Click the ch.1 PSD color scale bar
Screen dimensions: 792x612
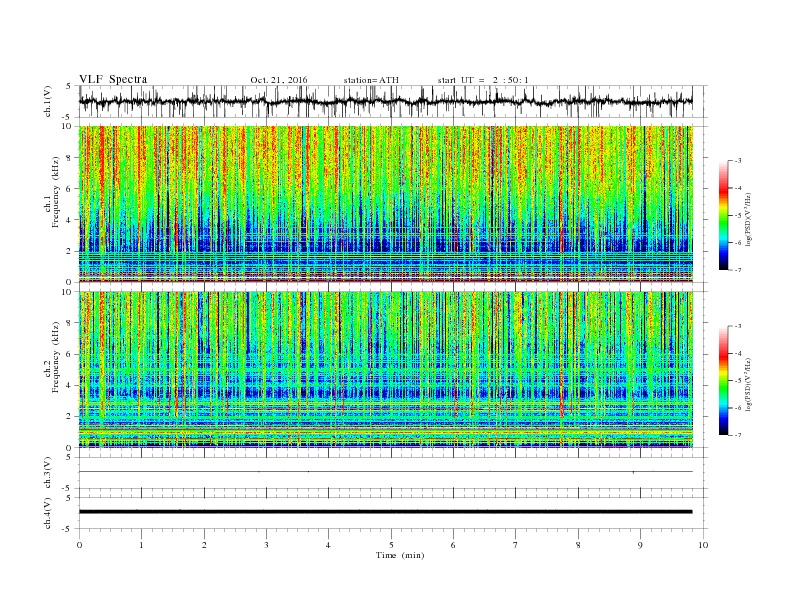[x=723, y=215]
